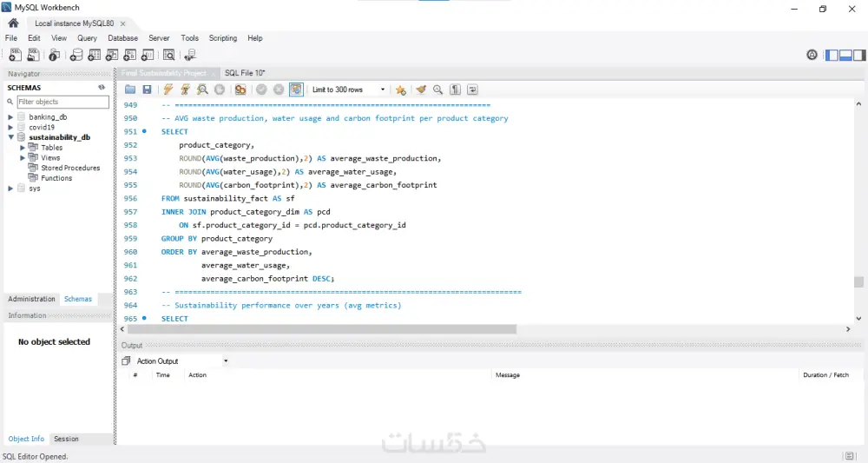The image size is (868, 463).
Task: Toggle left sidebar panel visibility
Action: [832, 55]
